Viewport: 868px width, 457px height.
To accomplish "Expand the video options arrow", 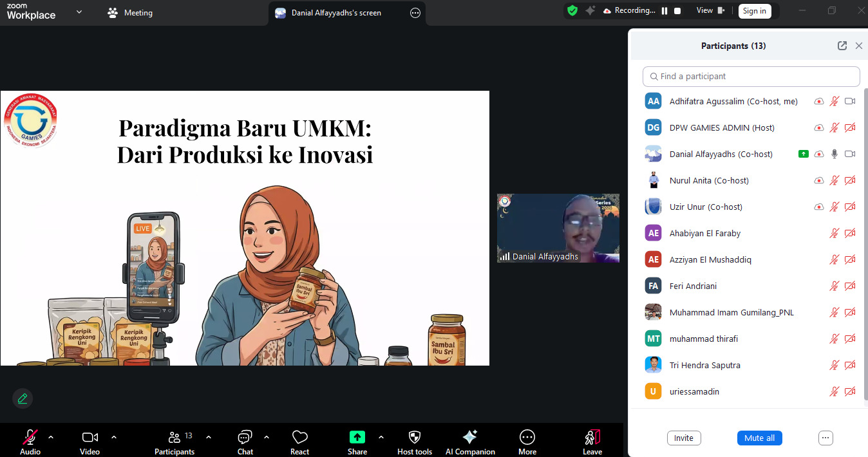I will click(114, 437).
